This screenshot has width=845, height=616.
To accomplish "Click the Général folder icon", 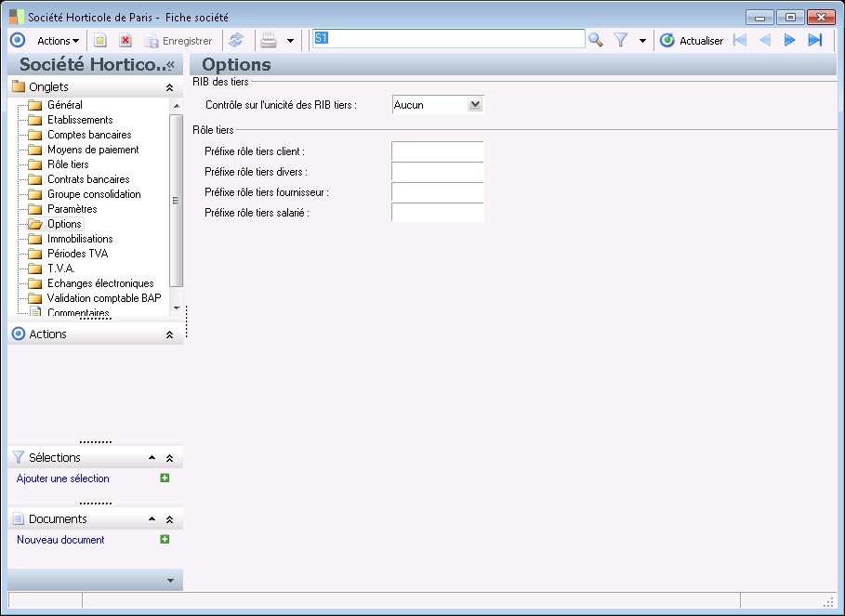I will coord(35,105).
